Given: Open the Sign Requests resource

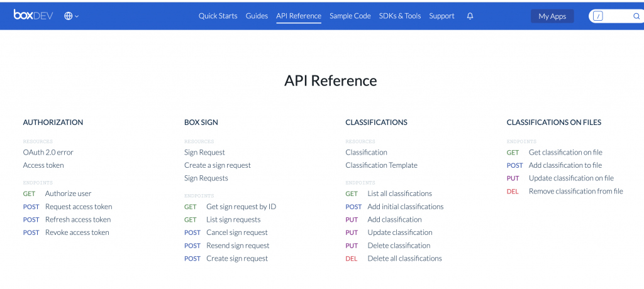Looking at the screenshot, I should [x=206, y=178].
